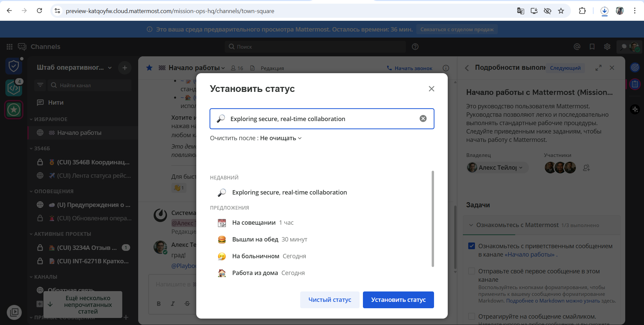The image size is (644, 325).
Task: Open the 'Очистить после' dropdown
Action: pos(281,138)
